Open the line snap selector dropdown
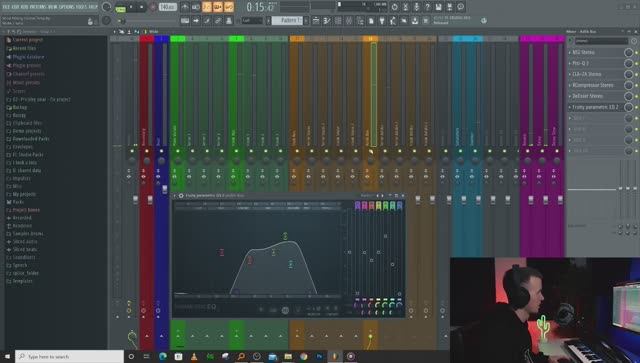The height and width of the screenshot is (363, 640). pos(252,20)
